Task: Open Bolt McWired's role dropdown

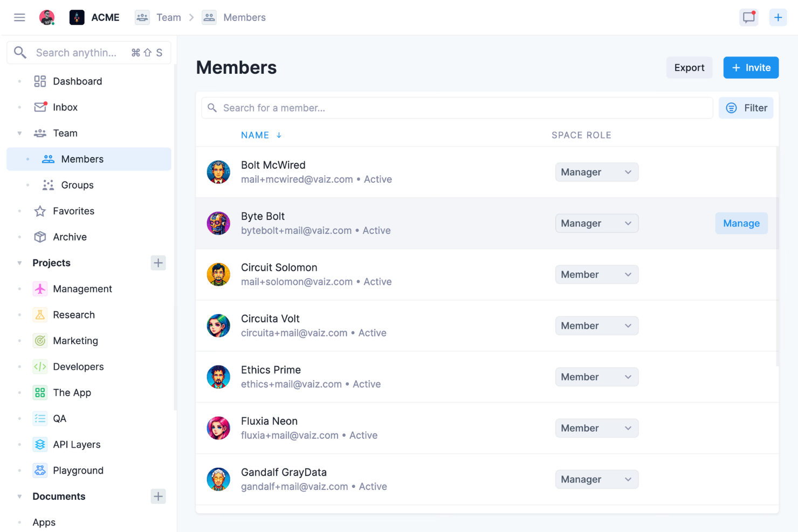Action: (596, 171)
